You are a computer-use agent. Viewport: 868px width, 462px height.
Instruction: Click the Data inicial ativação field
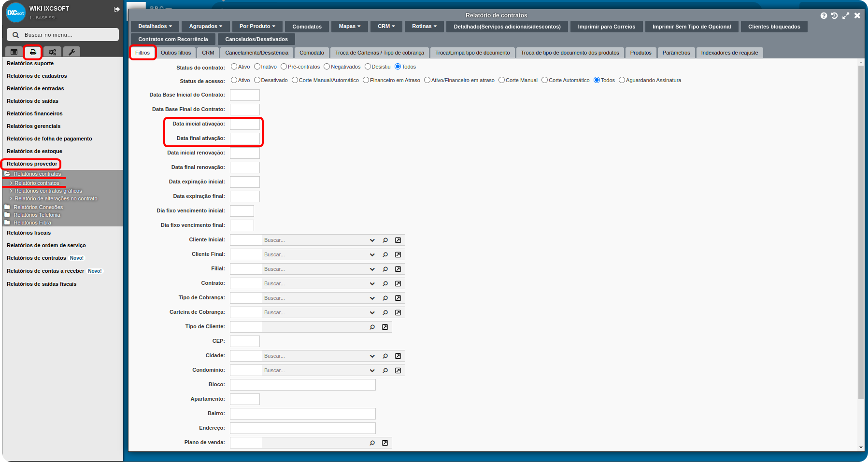tap(245, 124)
